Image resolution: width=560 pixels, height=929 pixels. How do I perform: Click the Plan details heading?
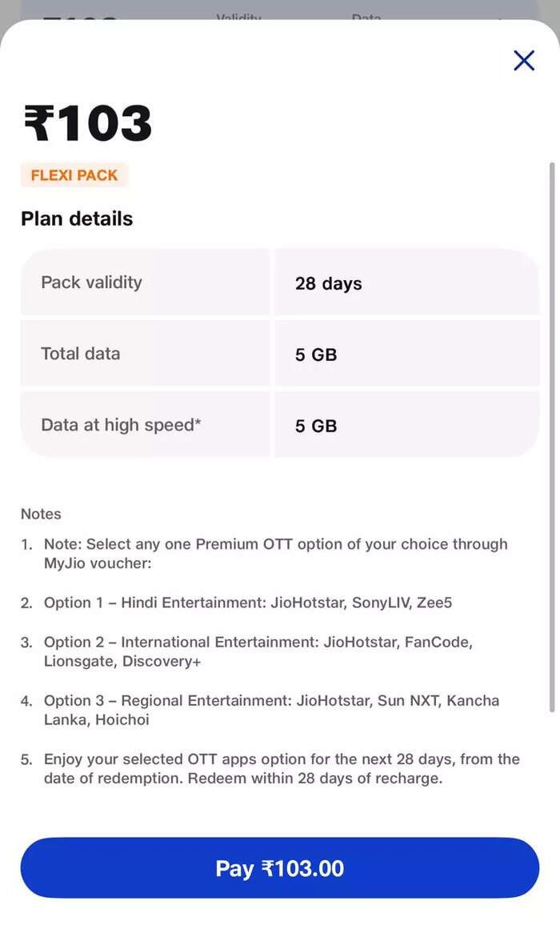(77, 219)
